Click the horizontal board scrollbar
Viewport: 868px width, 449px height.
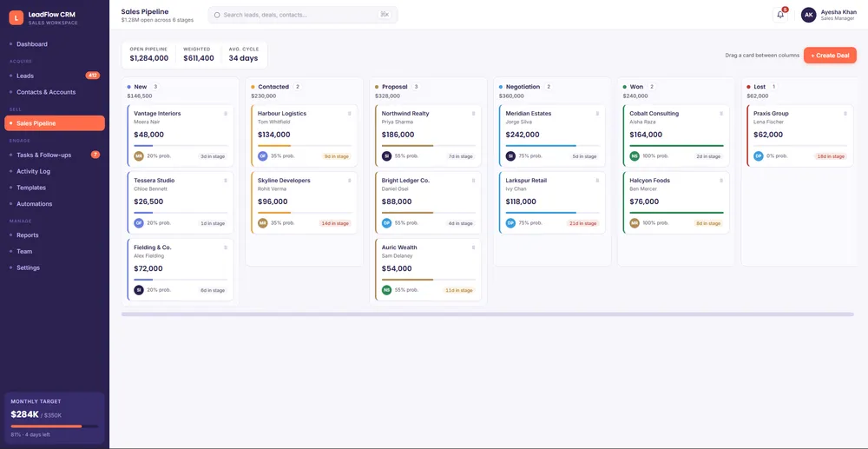click(487, 314)
